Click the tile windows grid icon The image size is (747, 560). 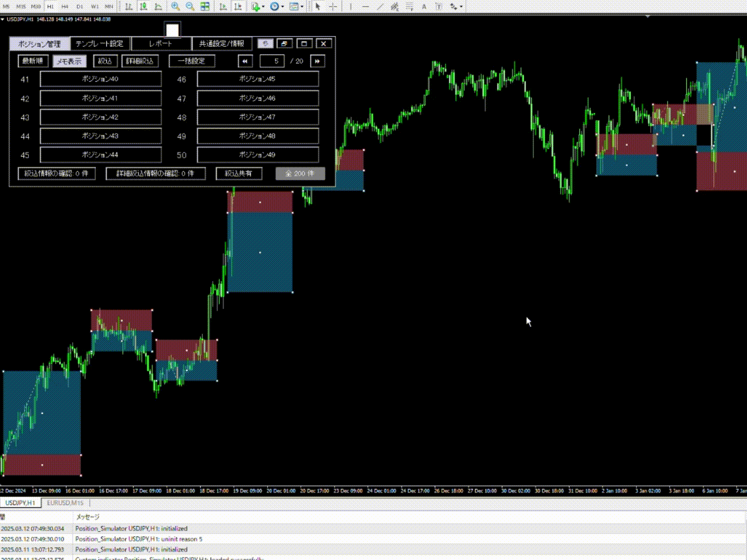205,6
